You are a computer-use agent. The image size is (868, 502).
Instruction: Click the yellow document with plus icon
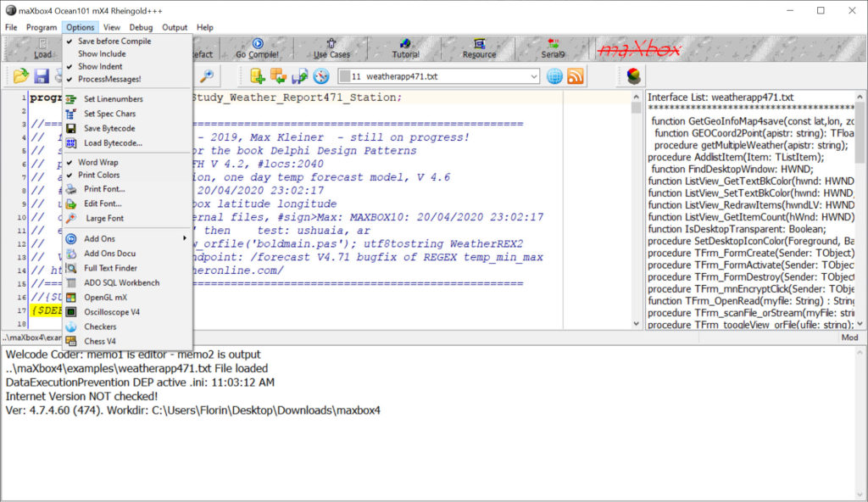click(x=257, y=76)
